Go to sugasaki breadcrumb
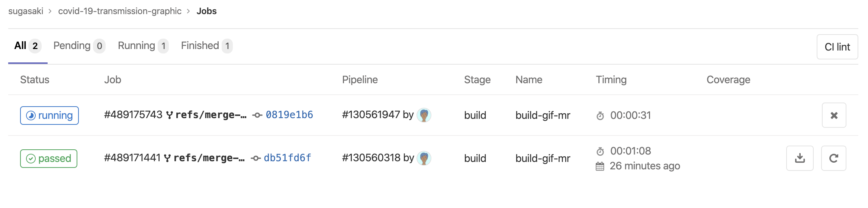868x208 pixels. click(x=26, y=11)
